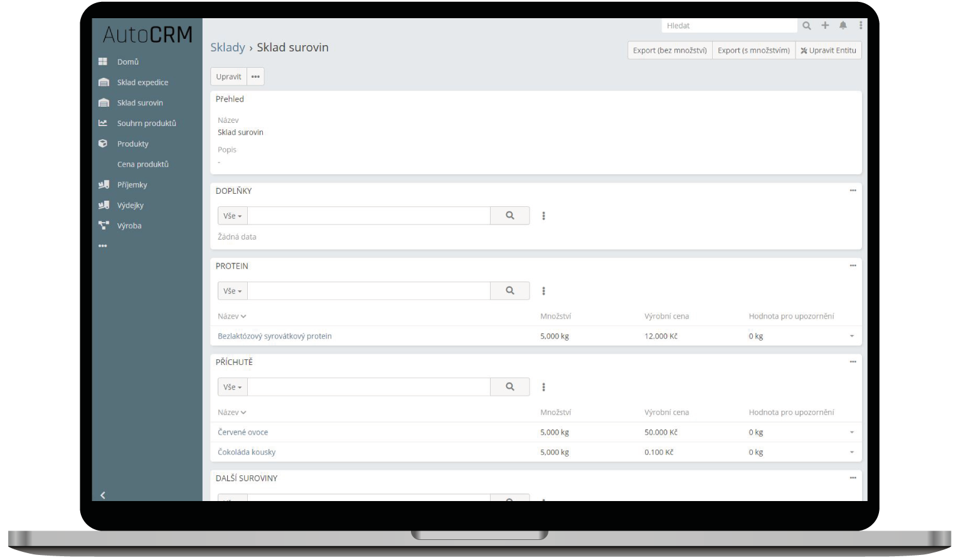The width and height of the screenshot is (953, 560).
Task: Collapse the sidebar with the arrow
Action: point(103,495)
